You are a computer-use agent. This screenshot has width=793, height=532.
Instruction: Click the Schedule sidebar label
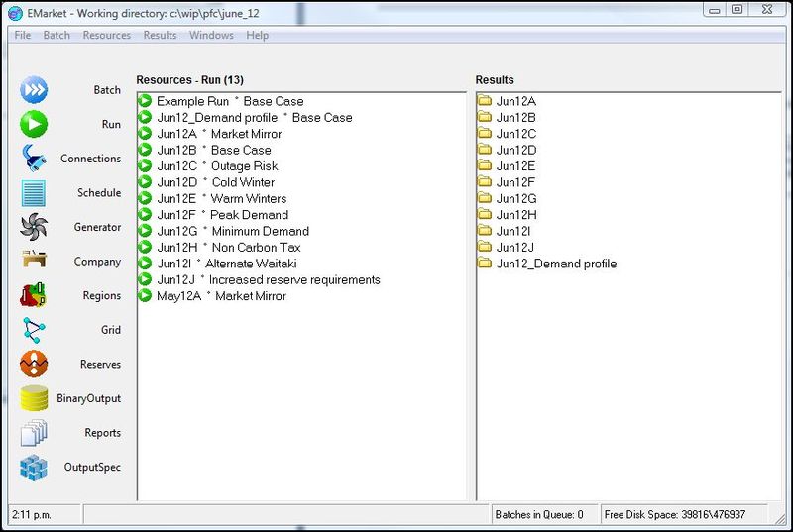pyautogui.click(x=99, y=193)
